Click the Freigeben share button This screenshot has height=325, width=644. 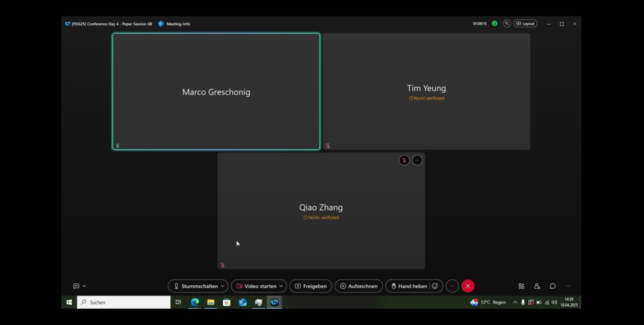[x=311, y=286]
